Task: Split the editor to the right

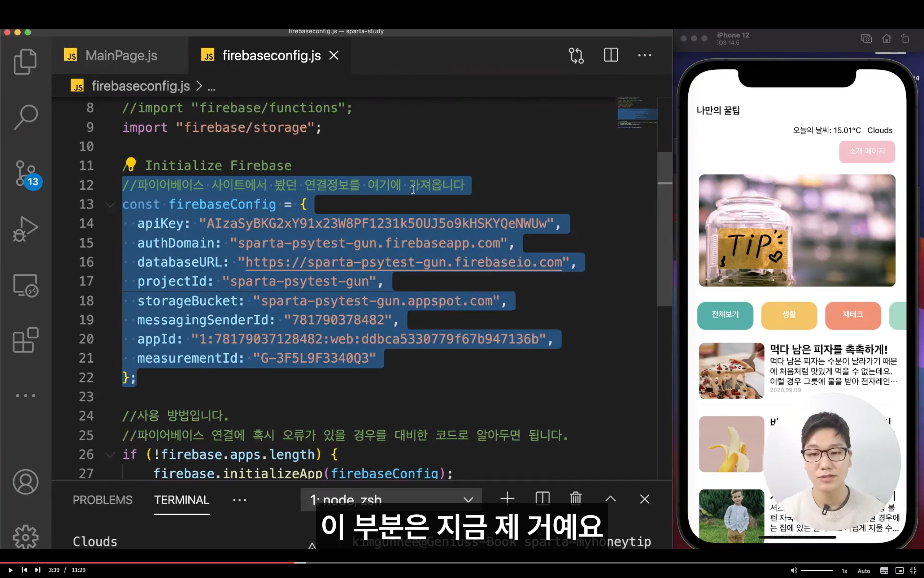Action: pyautogui.click(x=611, y=55)
